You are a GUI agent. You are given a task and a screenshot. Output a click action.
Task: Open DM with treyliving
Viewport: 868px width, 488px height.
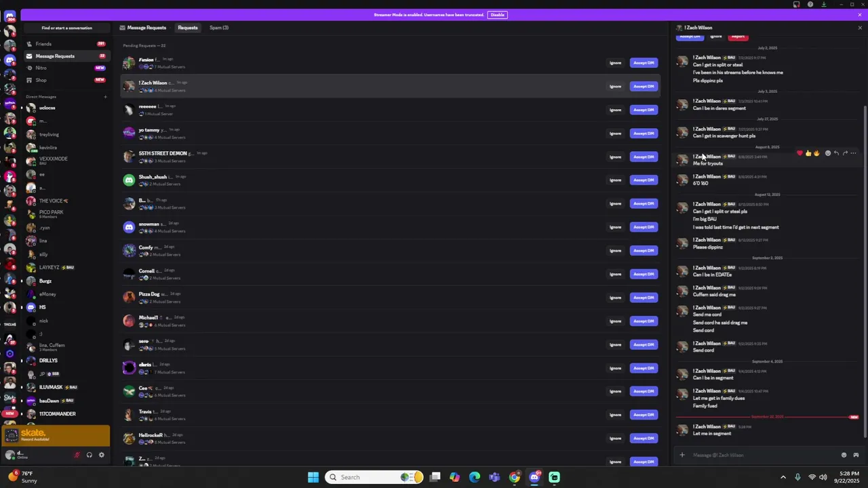tap(65, 134)
